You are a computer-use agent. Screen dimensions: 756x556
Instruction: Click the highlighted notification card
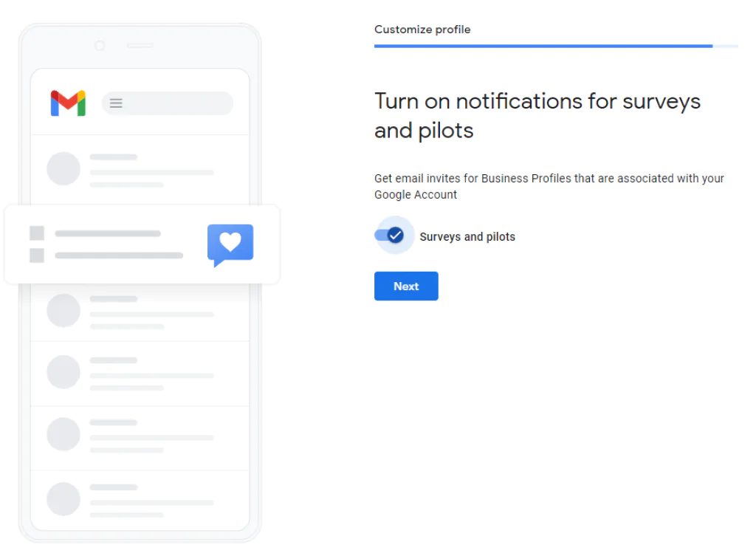[x=142, y=244]
